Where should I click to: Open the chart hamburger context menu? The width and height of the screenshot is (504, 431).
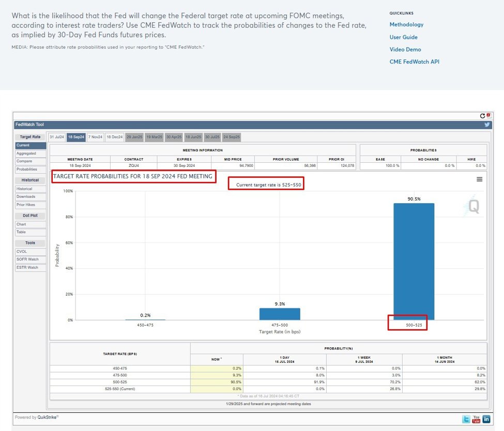[x=479, y=179]
